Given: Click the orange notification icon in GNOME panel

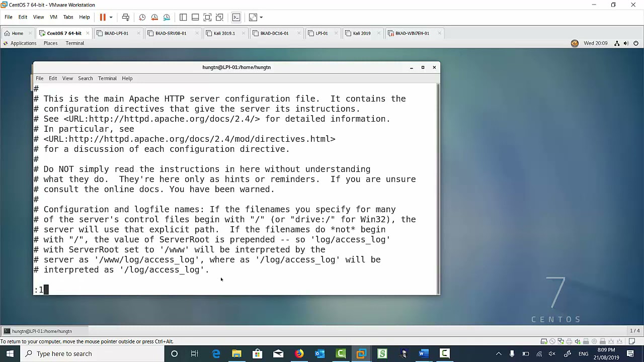Looking at the screenshot, I should (x=575, y=43).
